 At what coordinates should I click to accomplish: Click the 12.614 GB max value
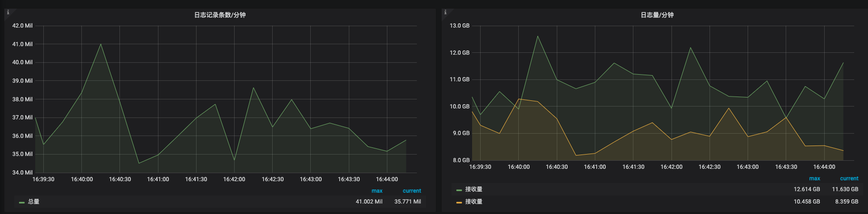click(x=807, y=189)
